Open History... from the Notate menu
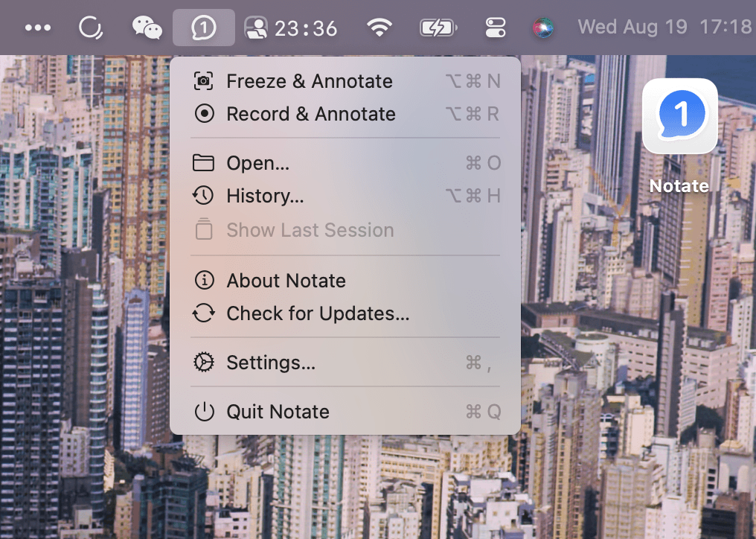The width and height of the screenshot is (756, 539). pos(345,196)
